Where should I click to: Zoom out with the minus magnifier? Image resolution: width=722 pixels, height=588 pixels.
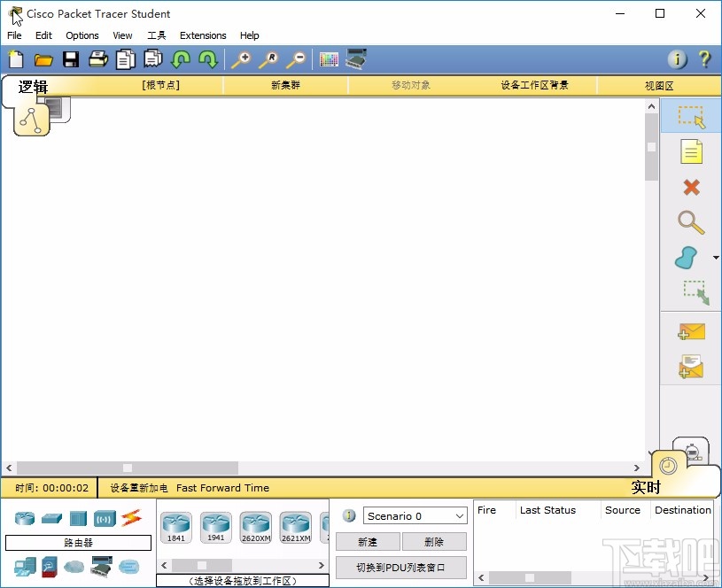click(x=296, y=60)
